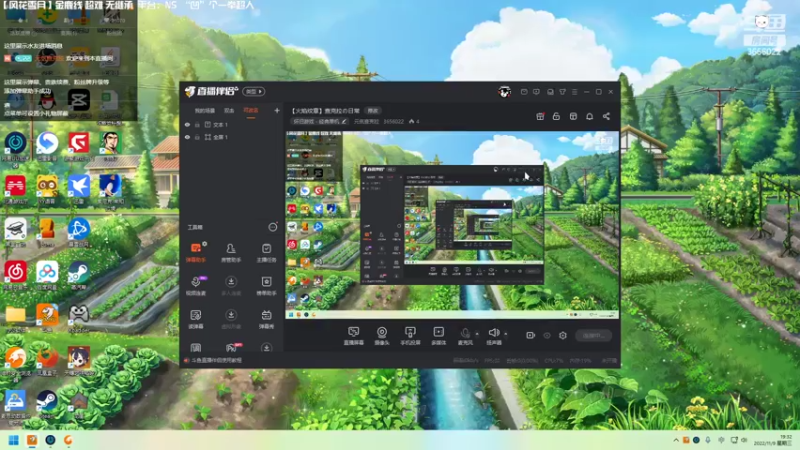Click the start streaming button at bottom right
Image resolution: width=800 pixels, height=450 pixels.
pos(593,335)
